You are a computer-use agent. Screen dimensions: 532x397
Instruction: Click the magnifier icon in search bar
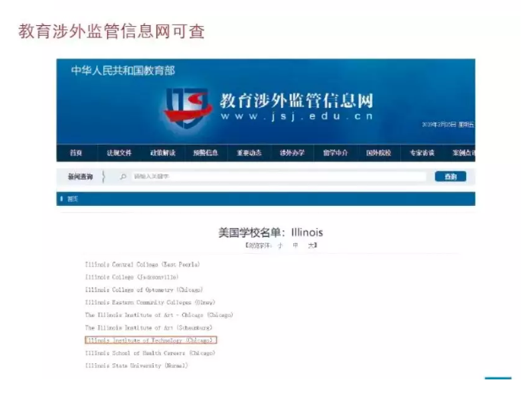coord(123,177)
